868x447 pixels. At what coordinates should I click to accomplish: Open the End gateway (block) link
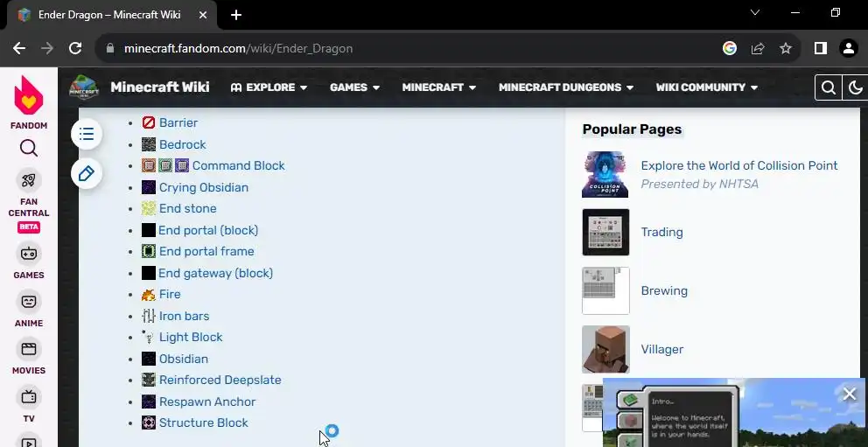coord(215,273)
